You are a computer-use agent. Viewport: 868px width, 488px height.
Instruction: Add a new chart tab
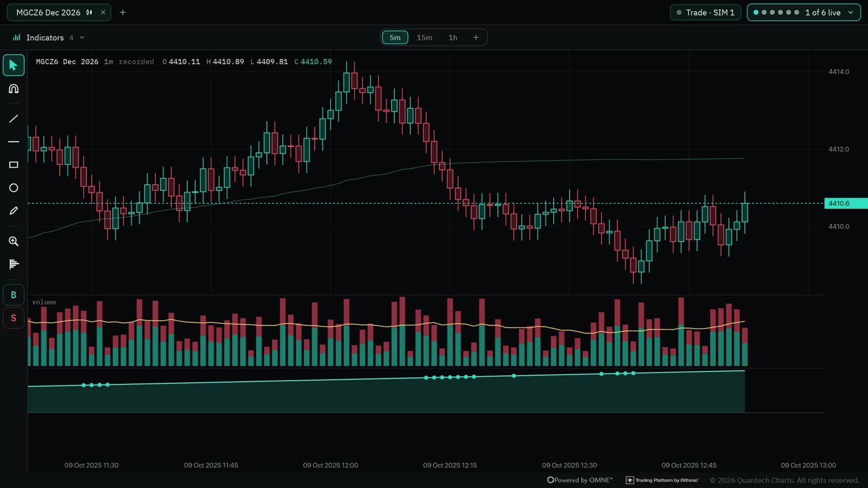point(123,12)
